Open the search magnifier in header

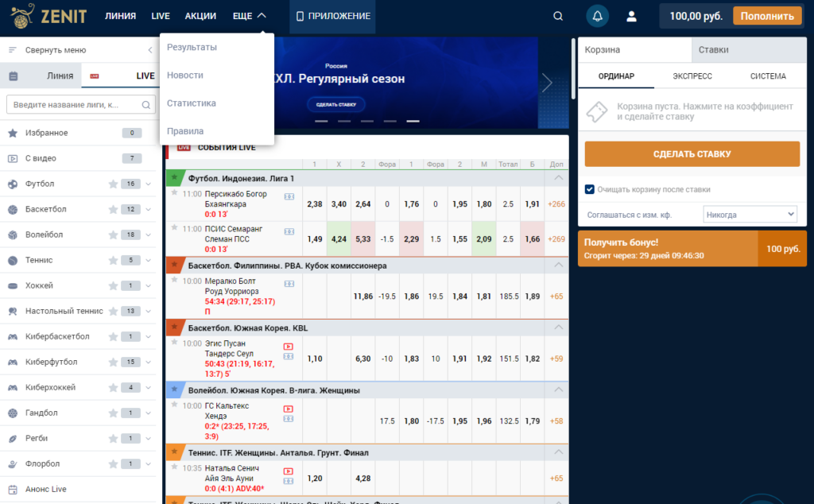click(x=558, y=16)
